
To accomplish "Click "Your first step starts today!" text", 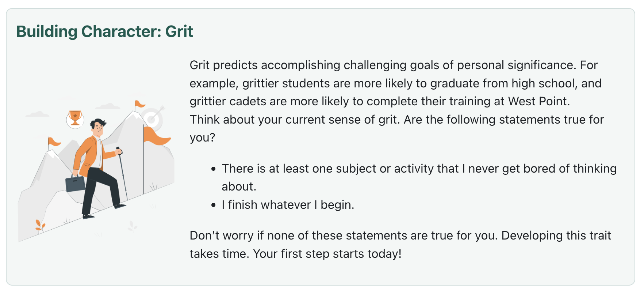I will pyautogui.click(x=327, y=254).
